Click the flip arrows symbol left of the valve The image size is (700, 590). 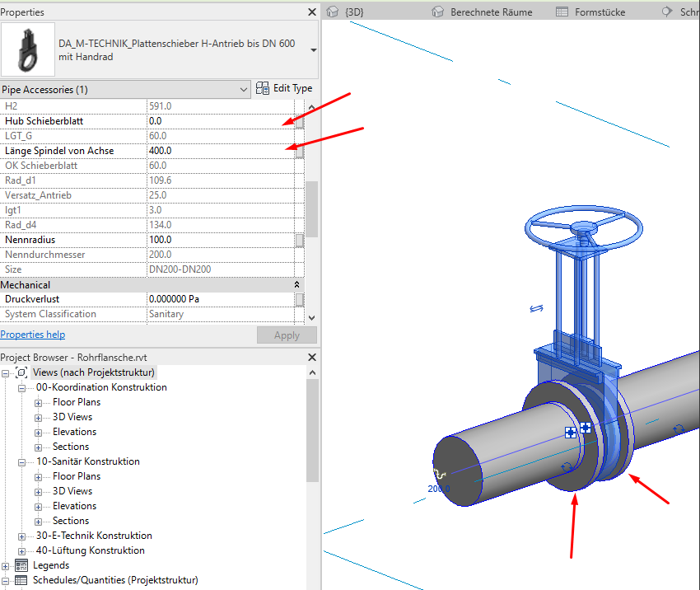point(537,307)
